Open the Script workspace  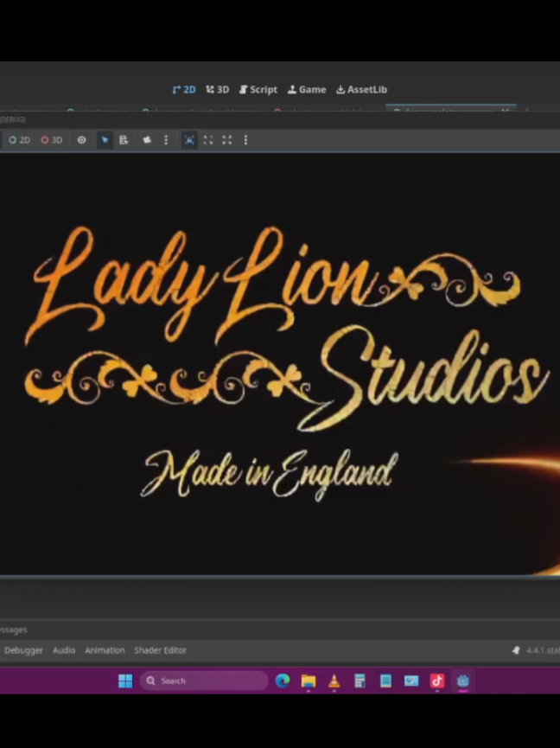tap(258, 90)
